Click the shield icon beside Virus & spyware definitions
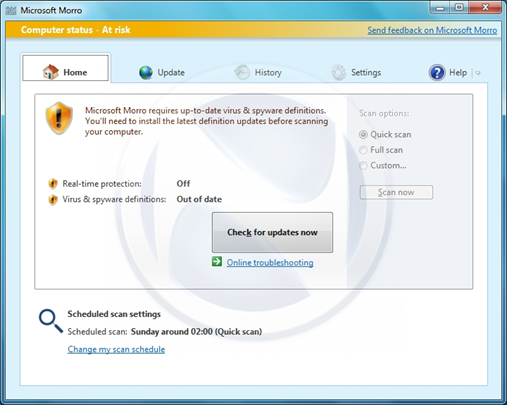The width and height of the screenshot is (507, 405). click(x=53, y=199)
